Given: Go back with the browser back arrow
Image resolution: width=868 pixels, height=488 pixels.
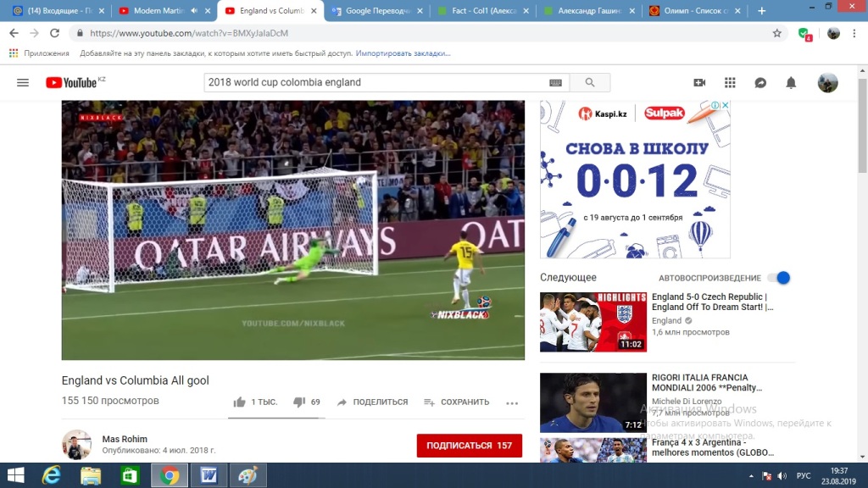Looking at the screenshot, I should 14,33.
